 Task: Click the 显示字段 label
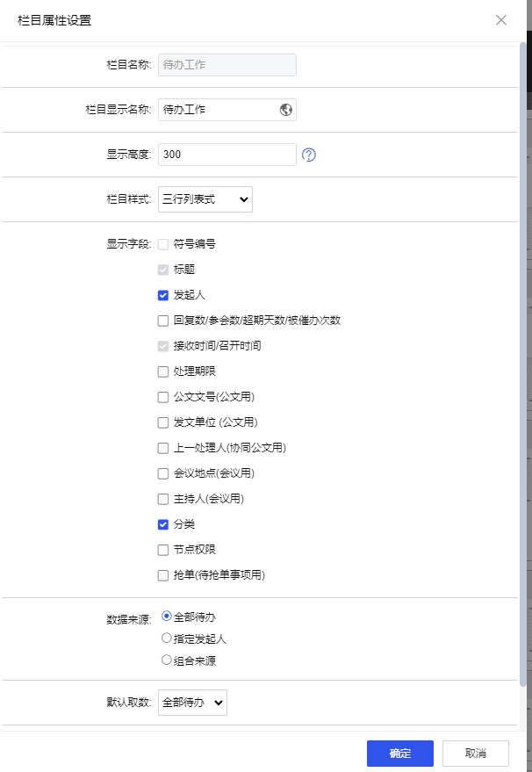click(129, 244)
